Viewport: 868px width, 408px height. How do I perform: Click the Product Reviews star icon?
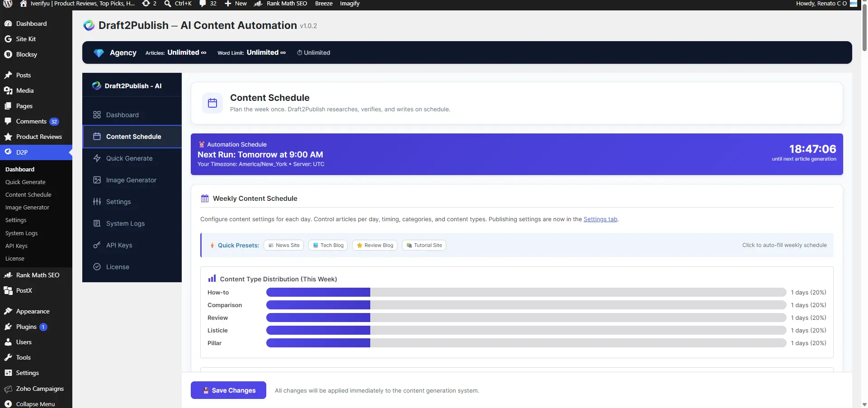[8, 137]
